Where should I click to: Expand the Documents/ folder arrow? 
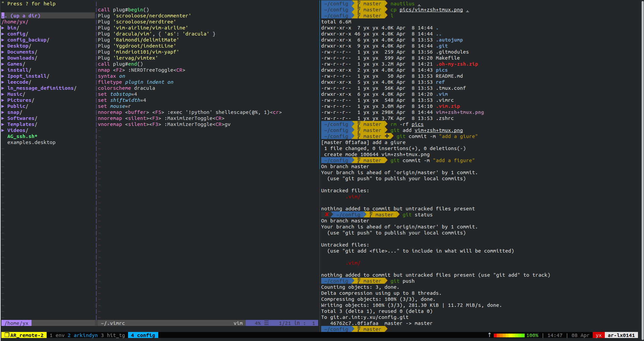coord(3,52)
